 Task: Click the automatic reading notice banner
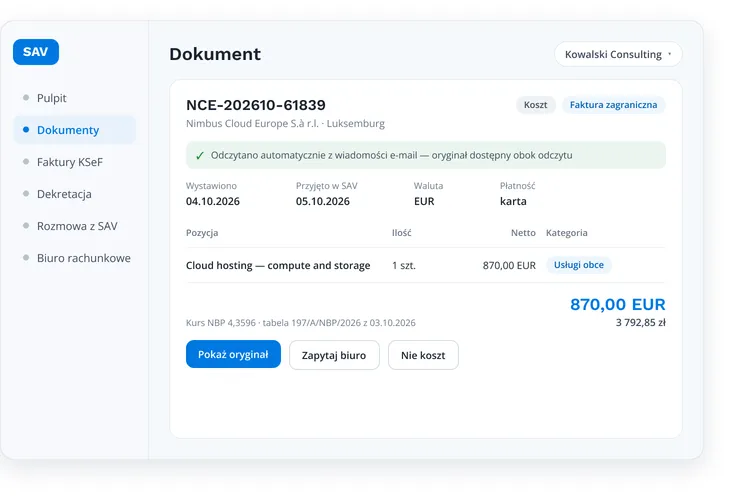click(426, 155)
